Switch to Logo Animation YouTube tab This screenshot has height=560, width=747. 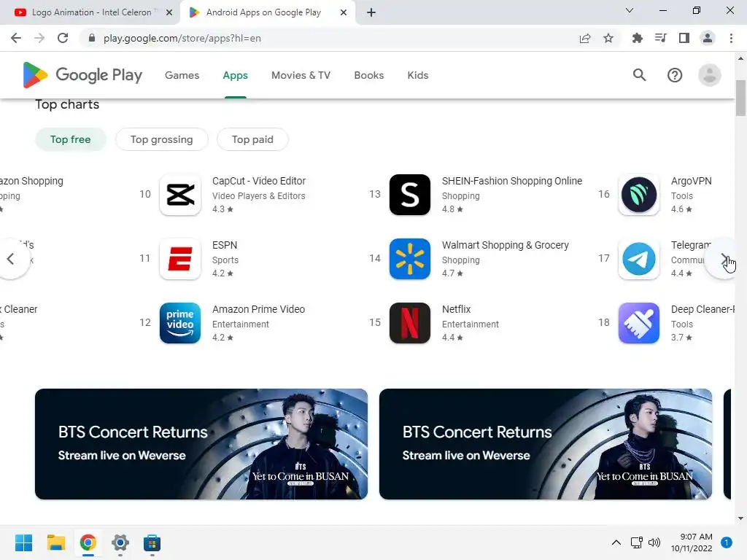tap(90, 12)
